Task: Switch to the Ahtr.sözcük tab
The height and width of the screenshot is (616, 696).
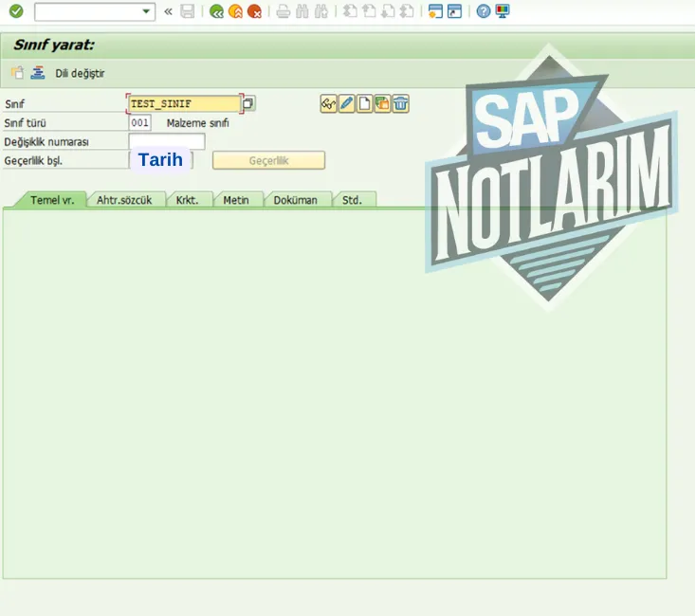Action: (124, 200)
